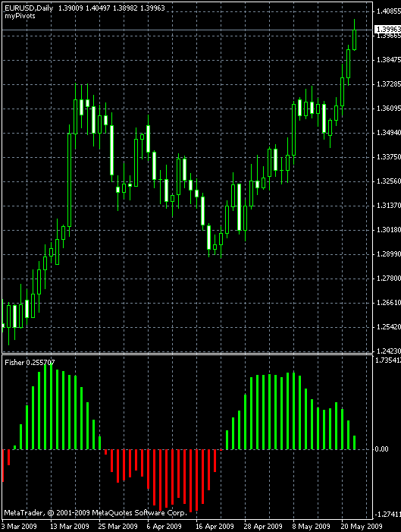The width and height of the screenshot is (401, 532).
Task: Click the 16 Apr 2009 date label
Action: (x=215, y=526)
